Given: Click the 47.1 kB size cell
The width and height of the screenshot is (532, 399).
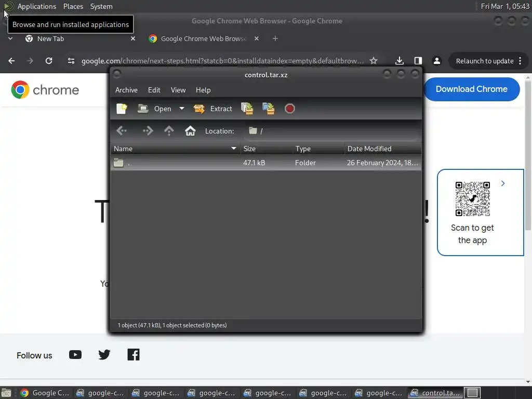Looking at the screenshot, I should tap(254, 163).
